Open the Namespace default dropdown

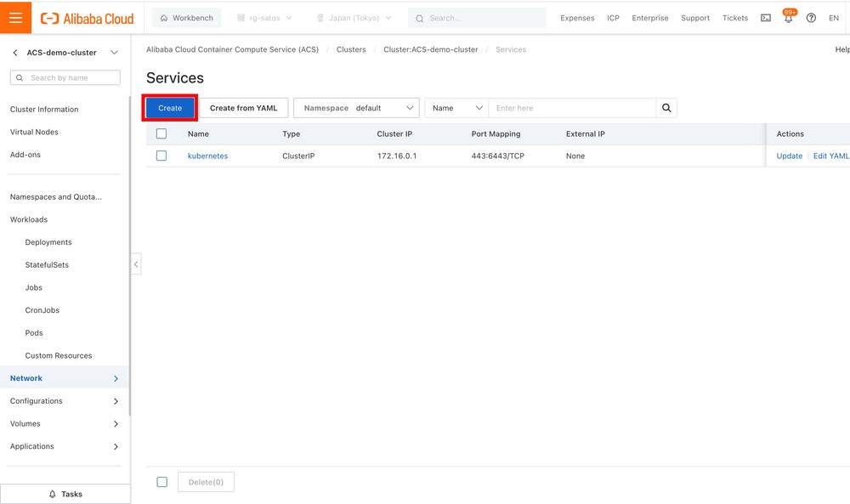click(356, 108)
